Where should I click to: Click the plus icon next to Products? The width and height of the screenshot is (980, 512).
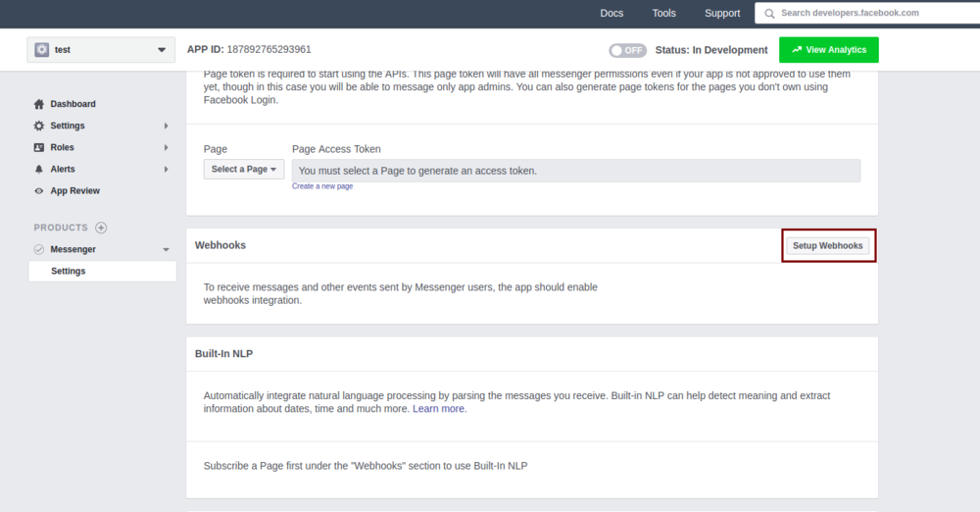(x=101, y=228)
